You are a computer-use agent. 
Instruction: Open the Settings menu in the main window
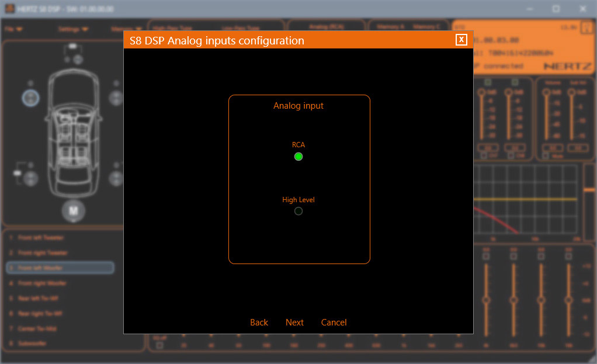click(x=74, y=29)
